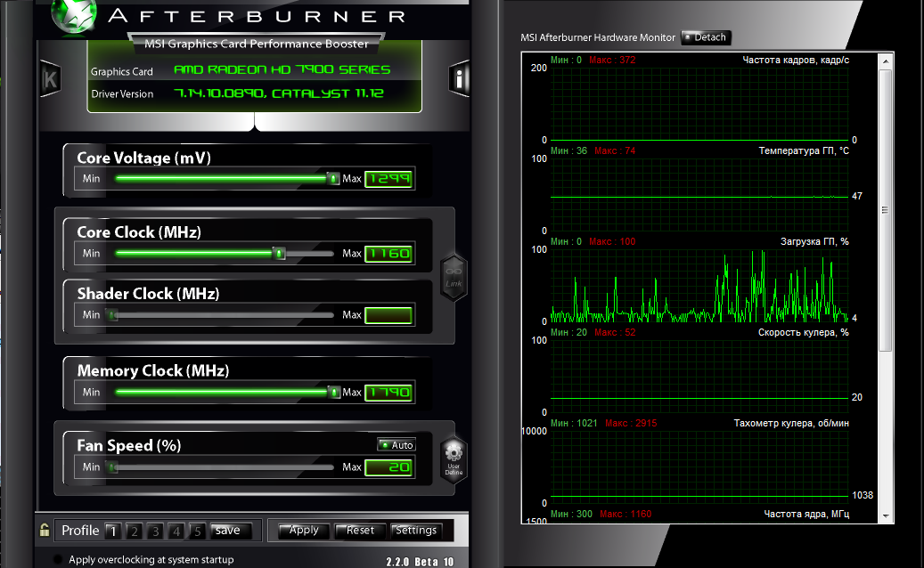Click the Kombustor K icon
Screen dimensions: 924x568
coord(51,79)
